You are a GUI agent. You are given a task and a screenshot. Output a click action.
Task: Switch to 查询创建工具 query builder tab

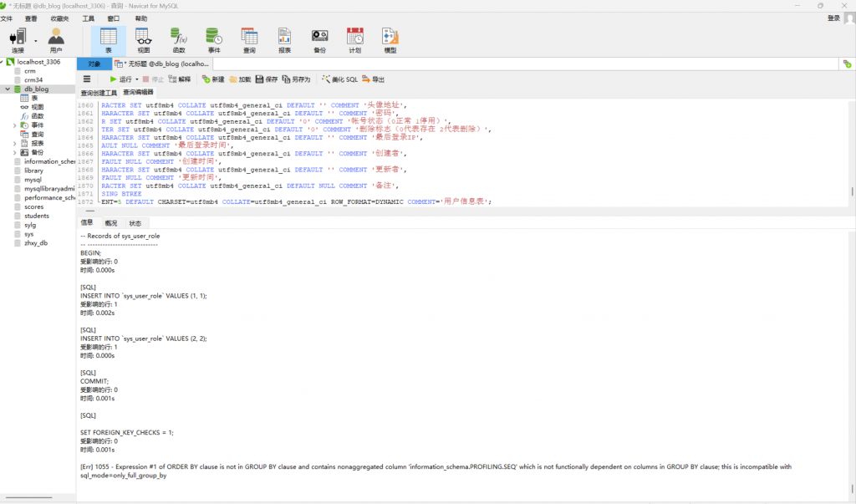pos(99,93)
